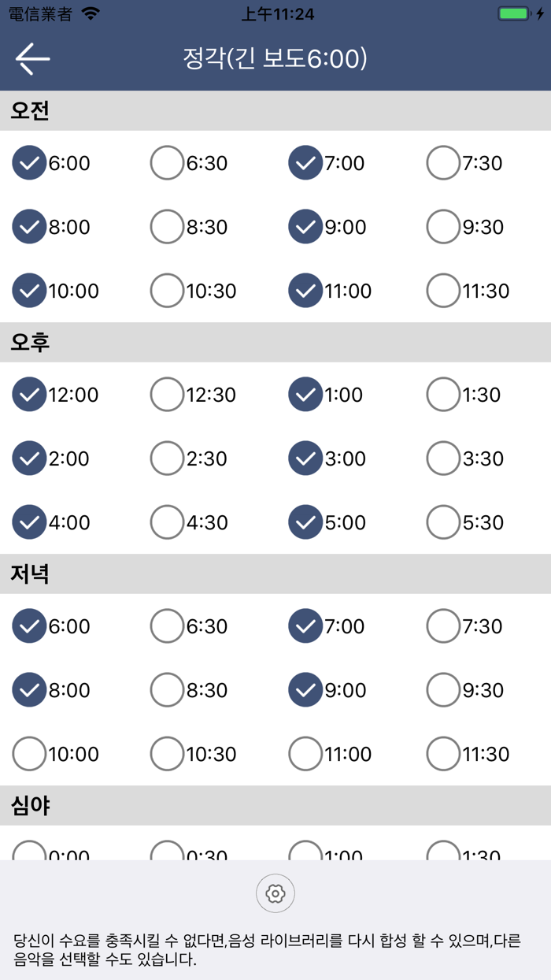Select 11:30 in the 저녁 section

(443, 754)
